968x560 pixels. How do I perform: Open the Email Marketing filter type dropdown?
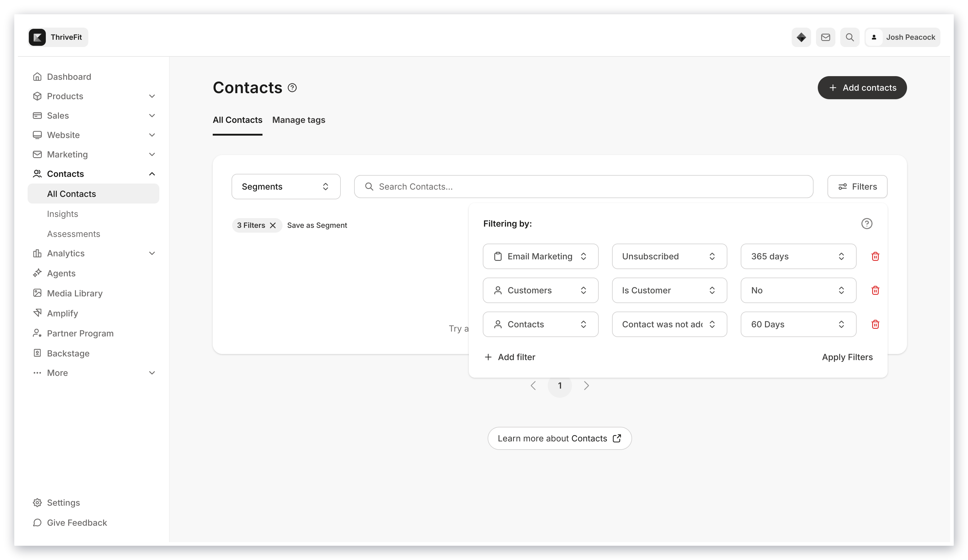[x=540, y=256]
